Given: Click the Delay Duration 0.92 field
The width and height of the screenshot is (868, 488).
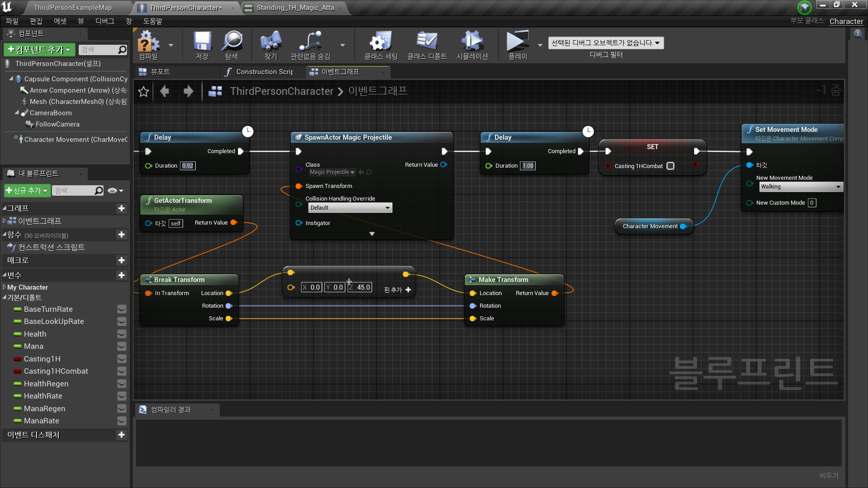Looking at the screenshot, I should pos(188,166).
